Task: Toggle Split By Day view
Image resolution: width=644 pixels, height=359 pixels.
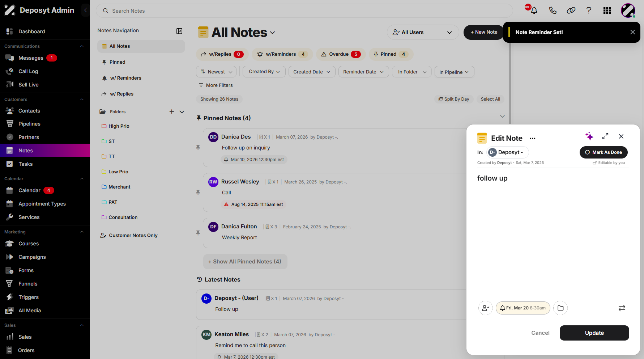Action: (x=454, y=99)
